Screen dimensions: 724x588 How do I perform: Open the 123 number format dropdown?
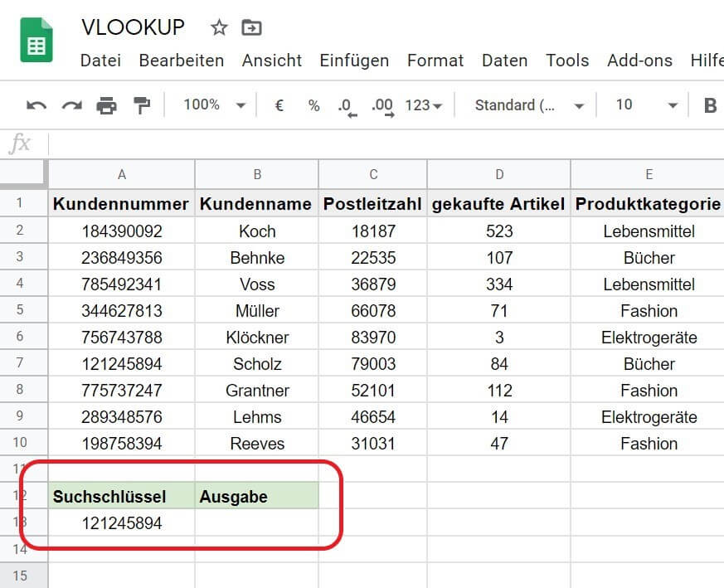(424, 105)
